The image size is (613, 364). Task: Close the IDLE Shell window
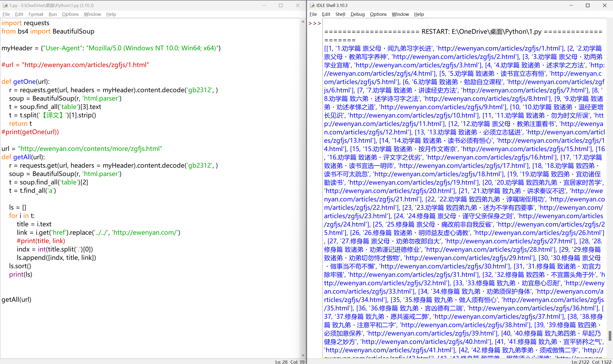click(605, 5)
